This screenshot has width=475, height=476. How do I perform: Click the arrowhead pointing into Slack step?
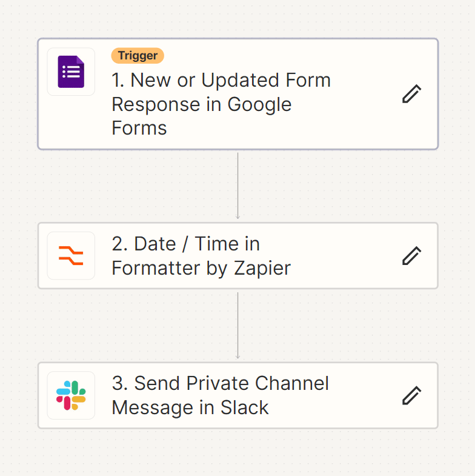click(x=238, y=357)
